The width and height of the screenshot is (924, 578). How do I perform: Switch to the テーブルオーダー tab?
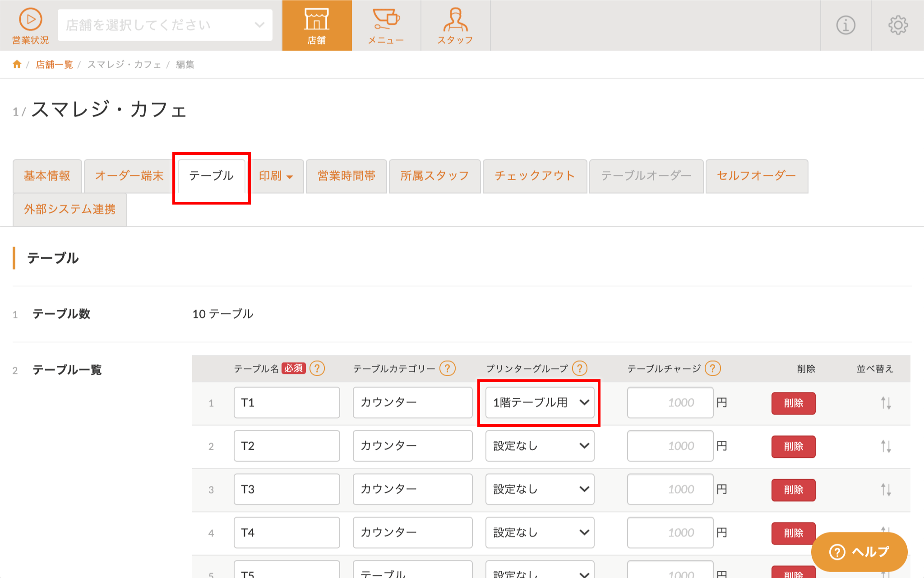pyautogui.click(x=646, y=176)
